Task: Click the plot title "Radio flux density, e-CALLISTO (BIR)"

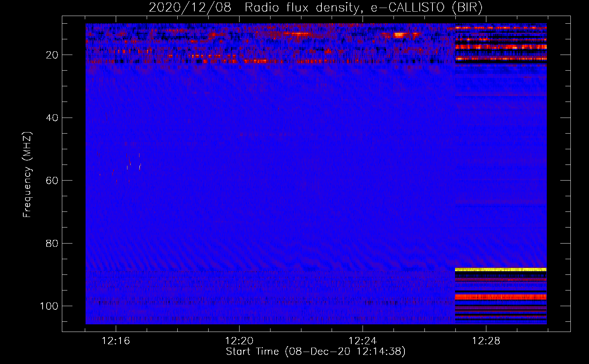Action: (x=363, y=8)
